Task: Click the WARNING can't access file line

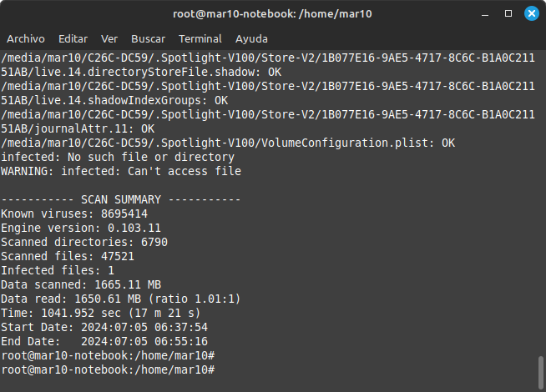Action: click(121, 171)
